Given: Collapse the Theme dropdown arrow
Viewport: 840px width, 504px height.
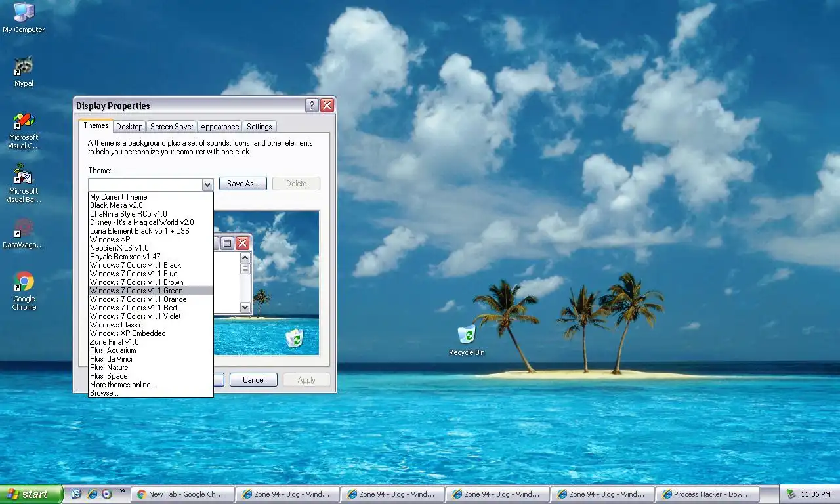Looking at the screenshot, I should coord(207,184).
